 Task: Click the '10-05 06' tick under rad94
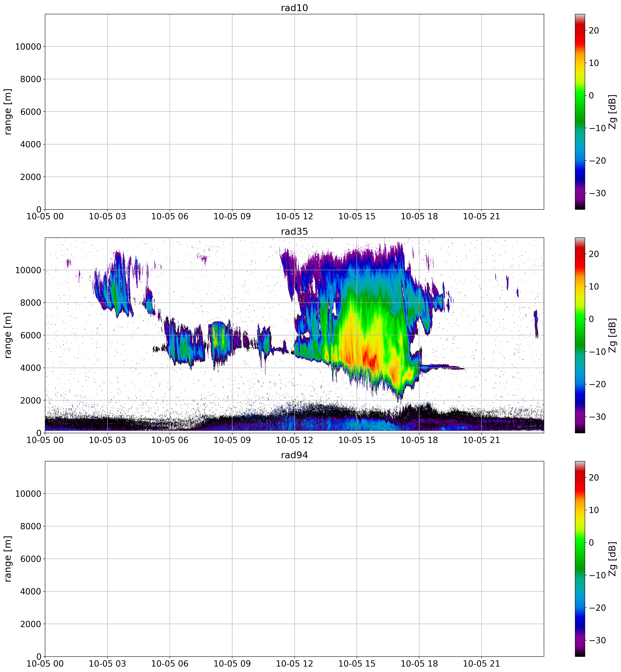coord(170,664)
